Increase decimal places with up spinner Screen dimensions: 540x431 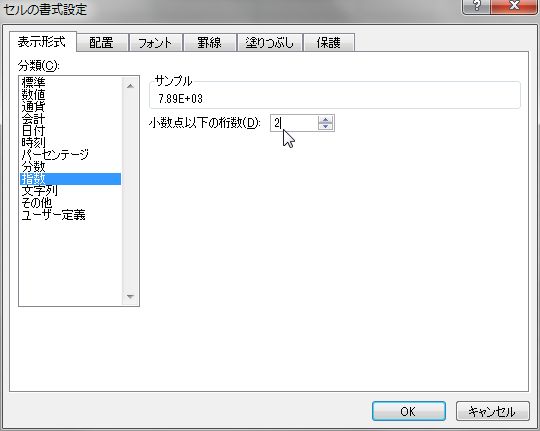(325, 120)
